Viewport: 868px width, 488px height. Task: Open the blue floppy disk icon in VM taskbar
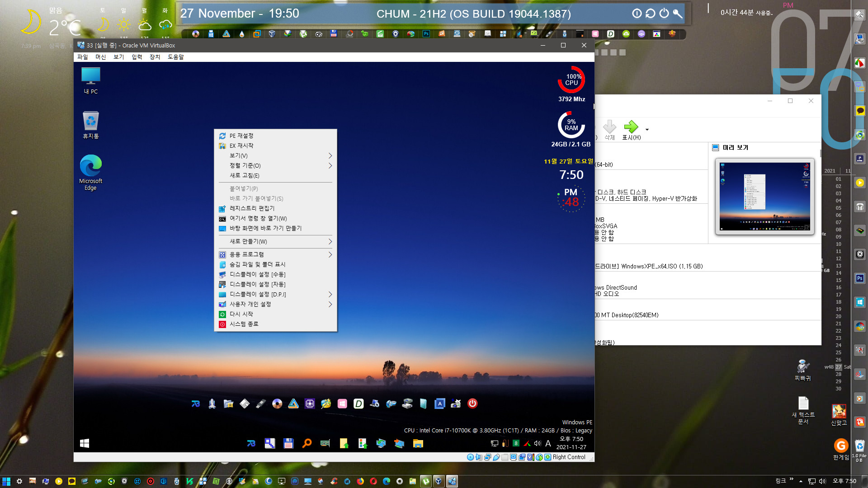tap(288, 443)
